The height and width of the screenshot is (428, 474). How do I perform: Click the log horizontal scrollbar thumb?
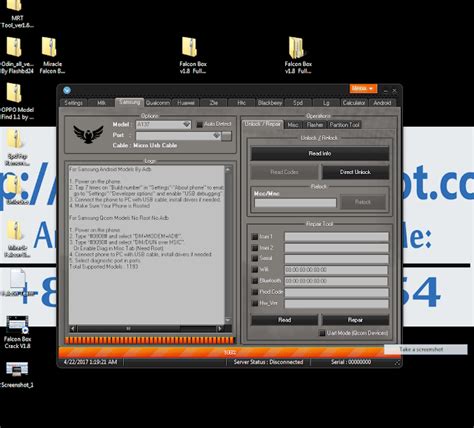pos(128,329)
